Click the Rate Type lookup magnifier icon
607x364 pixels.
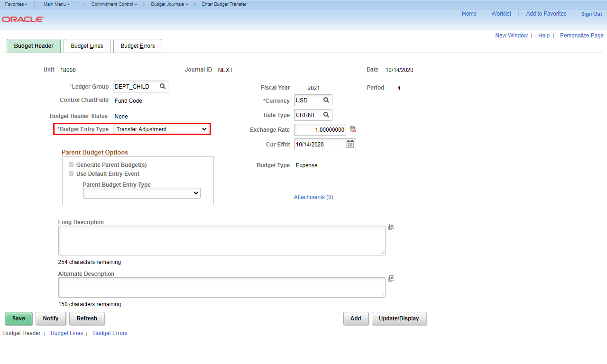tap(326, 115)
